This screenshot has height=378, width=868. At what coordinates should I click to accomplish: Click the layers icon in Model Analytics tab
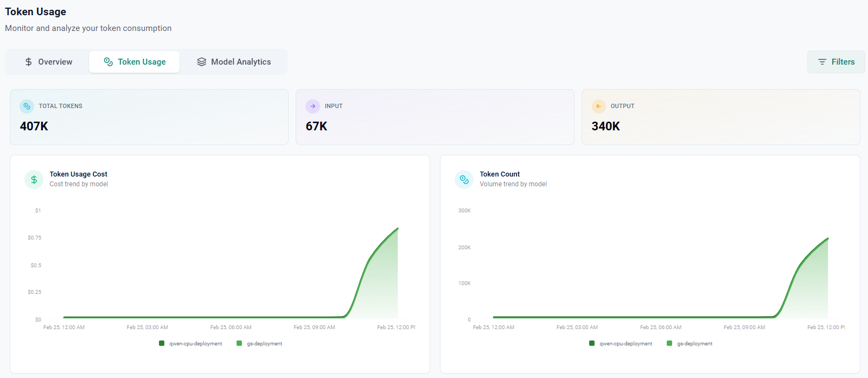[x=202, y=62]
